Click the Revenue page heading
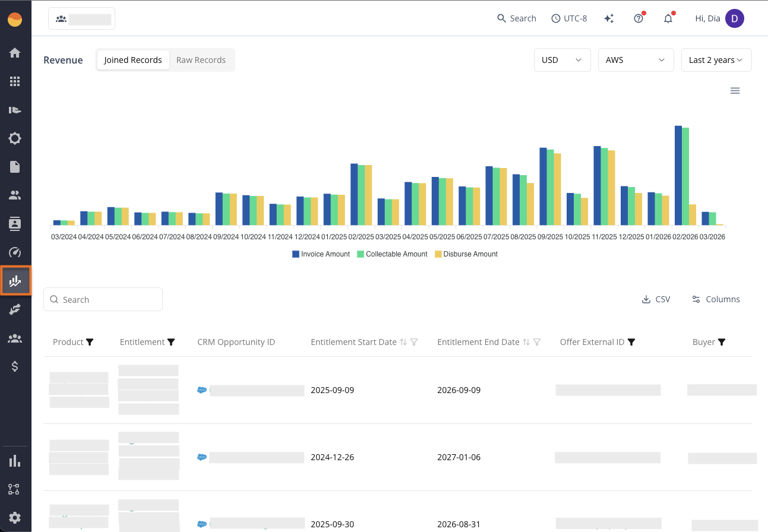The width and height of the screenshot is (768, 532). [63, 60]
